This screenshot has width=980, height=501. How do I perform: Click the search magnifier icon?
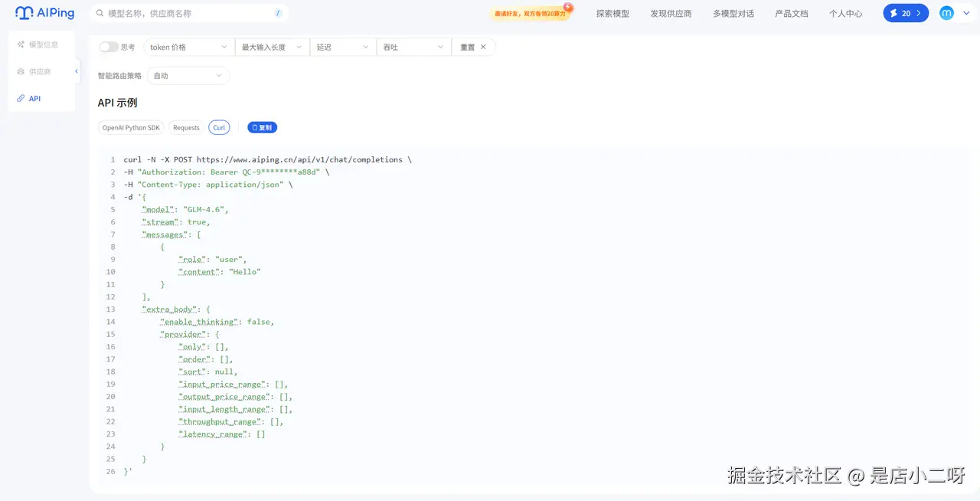click(x=100, y=13)
